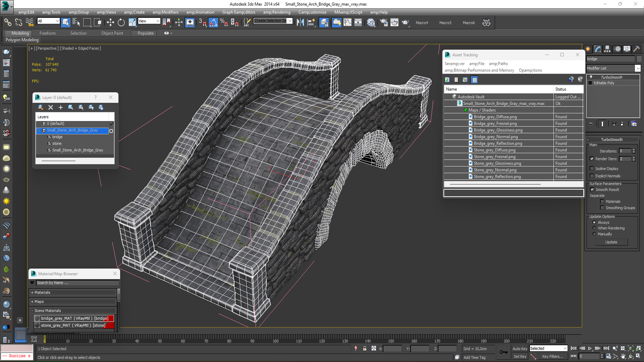
Task: Select the Rotate tool
Action: 121,22
